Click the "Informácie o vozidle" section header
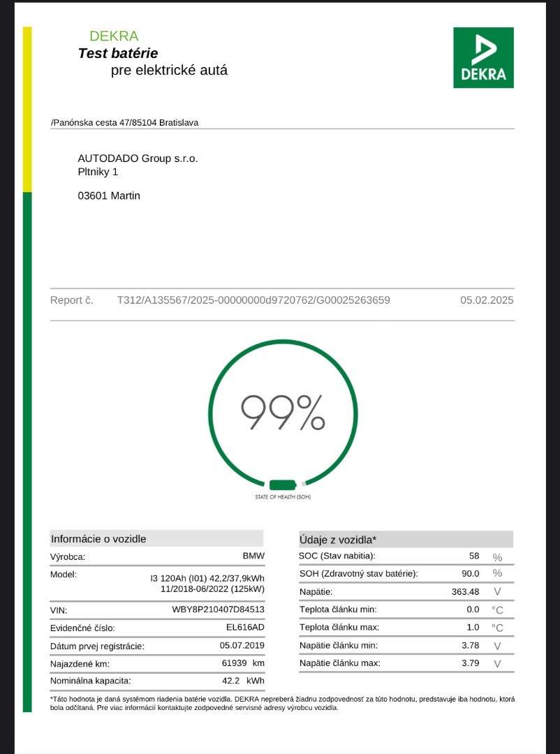560x754 pixels. coord(156,538)
